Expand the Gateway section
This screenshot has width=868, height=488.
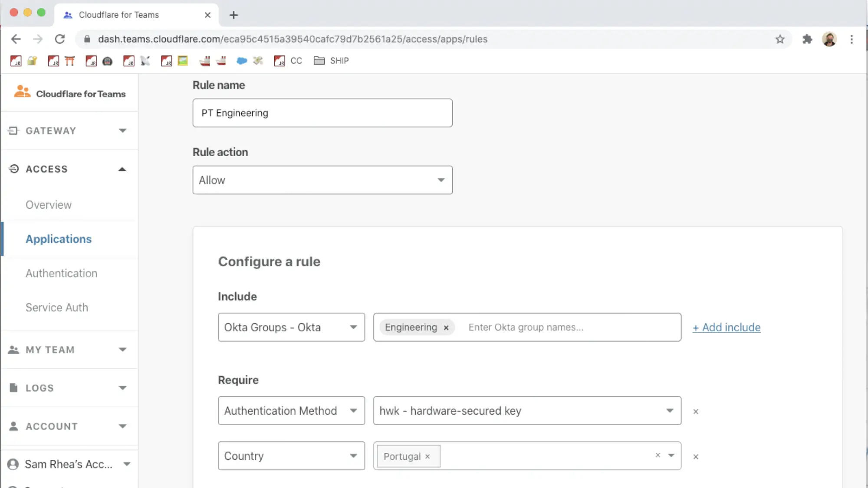122,131
